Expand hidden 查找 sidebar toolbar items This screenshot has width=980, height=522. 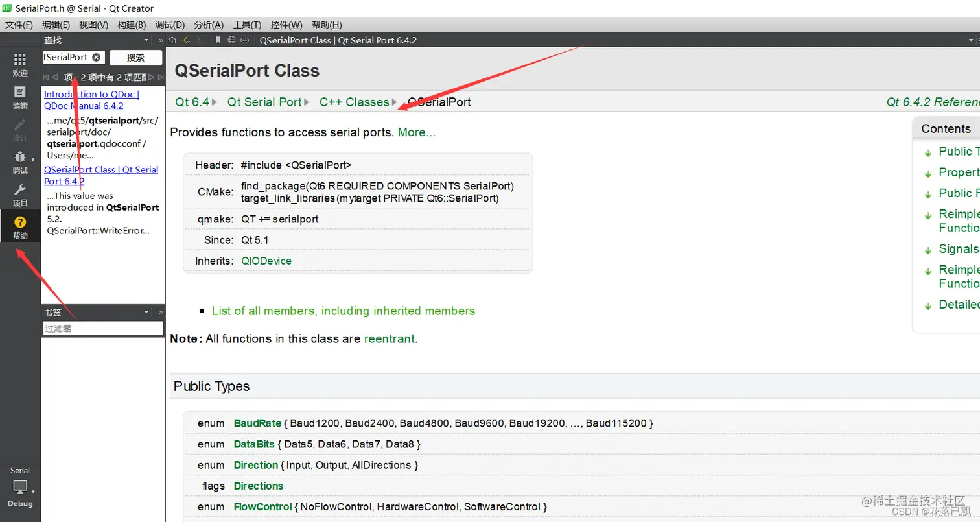tap(161, 40)
